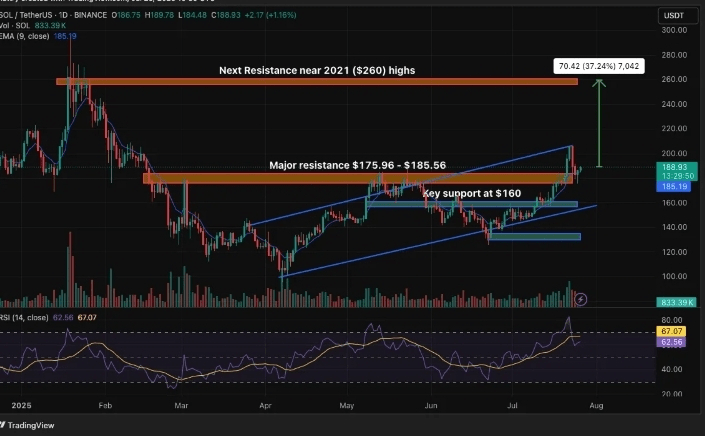
Task: Click the TradingView logo
Action: [27, 425]
